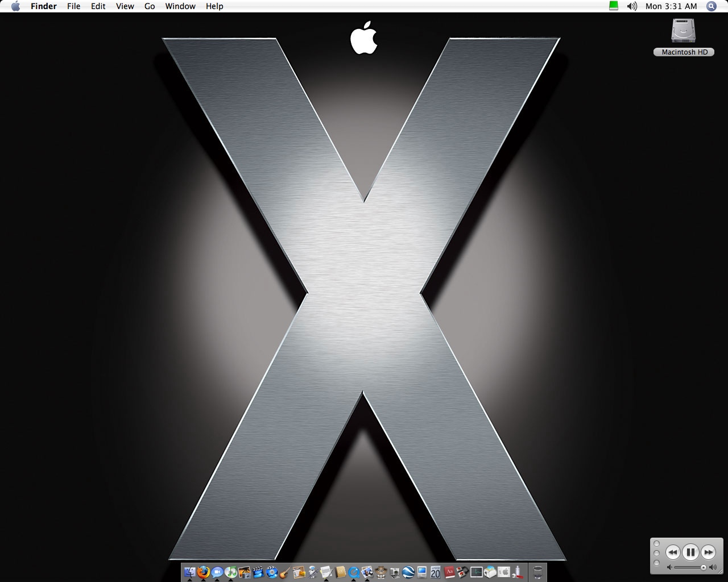Click the menu bar volume icon
The image size is (728, 582).
pyautogui.click(x=632, y=6)
